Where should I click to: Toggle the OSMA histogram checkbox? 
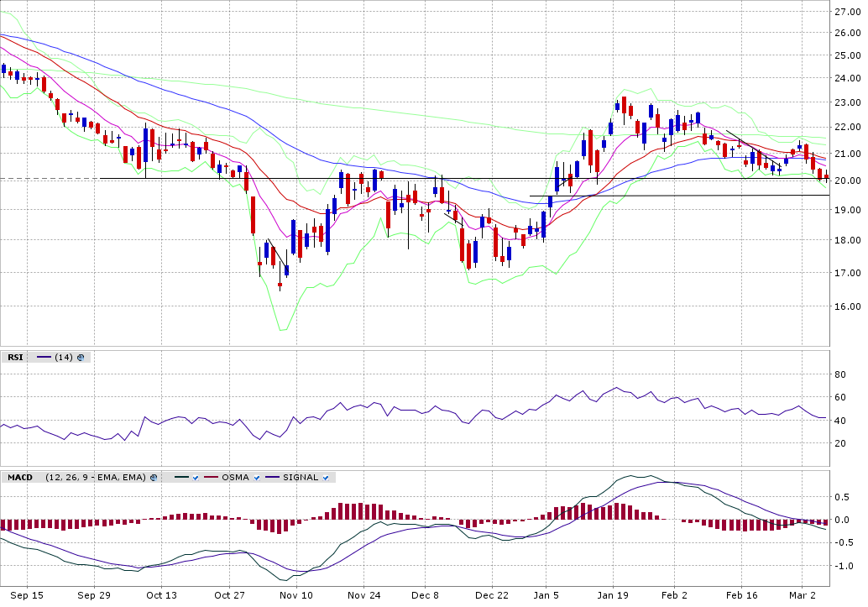(257, 478)
